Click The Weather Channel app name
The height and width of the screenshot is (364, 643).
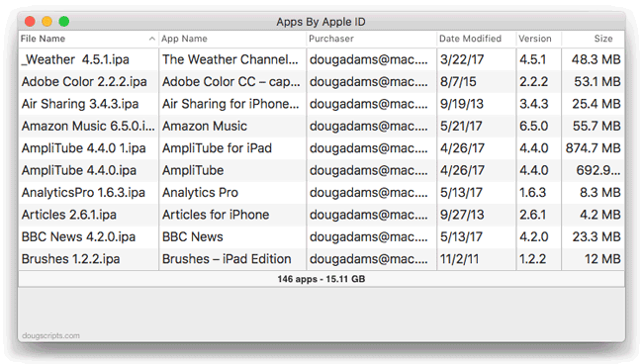tap(230, 59)
